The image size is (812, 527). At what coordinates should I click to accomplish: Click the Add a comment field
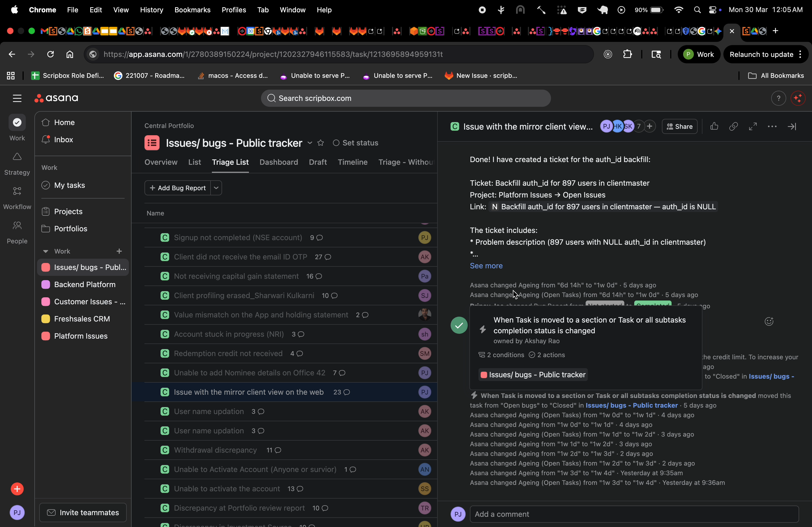634,514
